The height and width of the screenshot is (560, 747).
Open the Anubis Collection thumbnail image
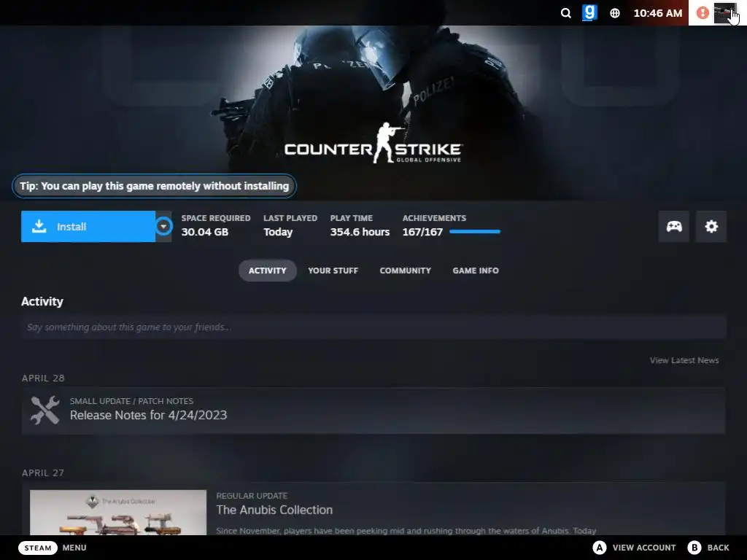(118, 513)
